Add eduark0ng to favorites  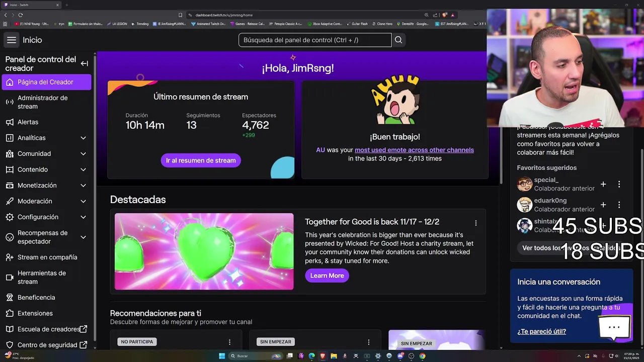click(603, 205)
